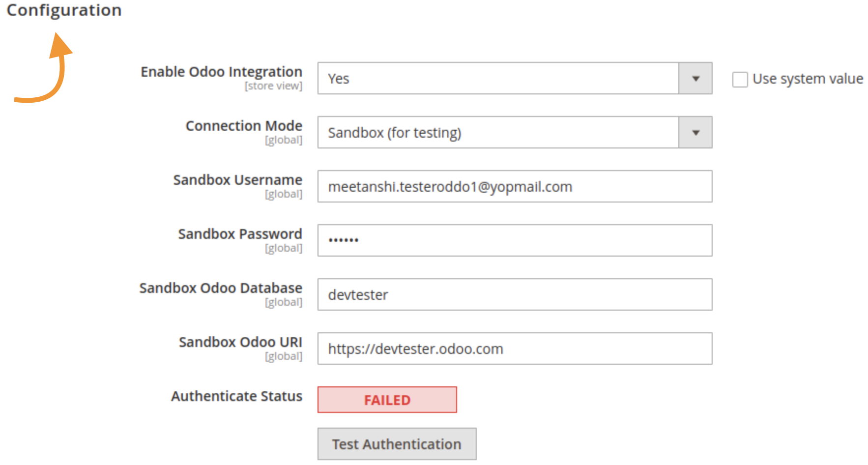The image size is (868, 465).
Task: Check the Use system value checkbox
Action: (x=740, y=79)
